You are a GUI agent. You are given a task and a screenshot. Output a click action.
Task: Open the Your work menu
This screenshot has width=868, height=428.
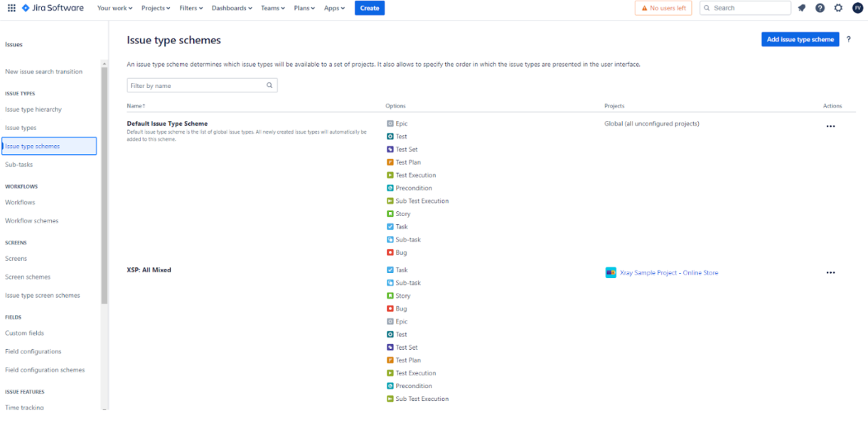point(114,8)
